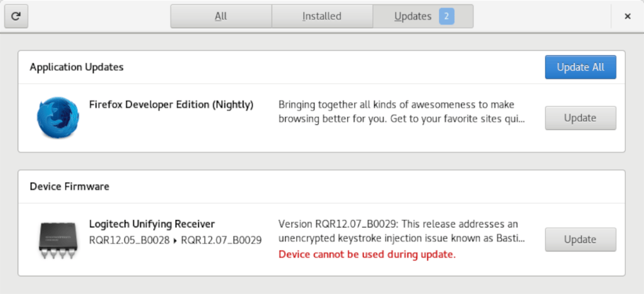Screen dimensions: 644x294
Task: Click the Application Updates section header
Action: (77, 67)
